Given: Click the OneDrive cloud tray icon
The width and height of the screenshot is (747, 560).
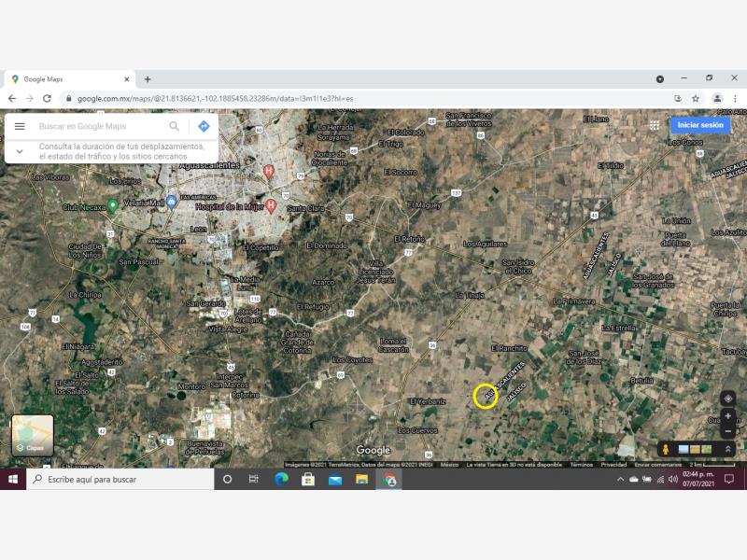Looking at the screenshot, I should pos(634,480).
